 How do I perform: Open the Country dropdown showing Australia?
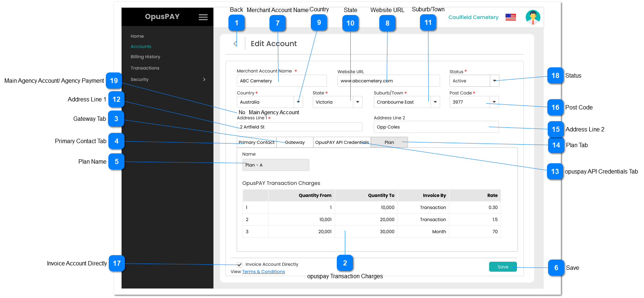point(298,102)
